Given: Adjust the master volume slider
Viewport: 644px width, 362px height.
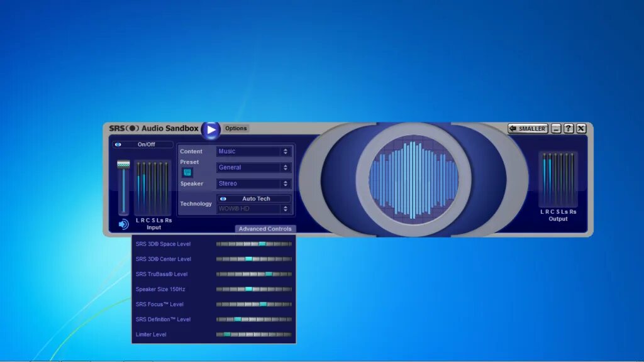Looking at the screenshot, I should 123,187.
